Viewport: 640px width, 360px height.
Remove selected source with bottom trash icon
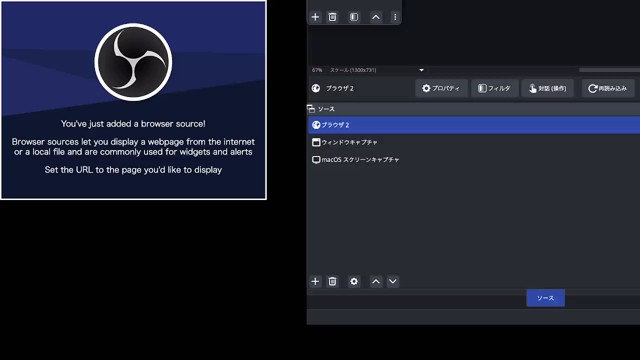coord(332,281)
